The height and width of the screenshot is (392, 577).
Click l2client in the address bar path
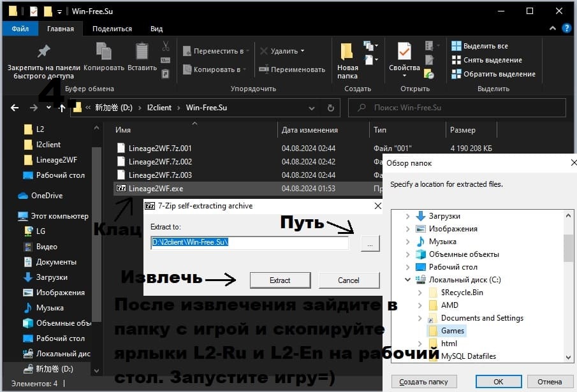point(159,108)
